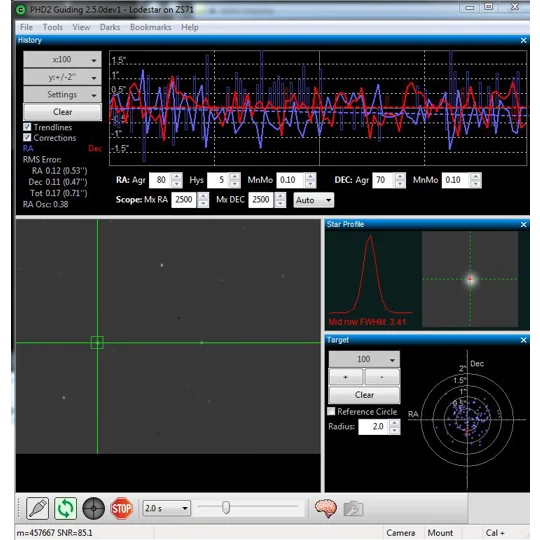The height and width of the screenshot is (540, 540).
Task: Click Clear in the Target panel
Action: point(364,395)
